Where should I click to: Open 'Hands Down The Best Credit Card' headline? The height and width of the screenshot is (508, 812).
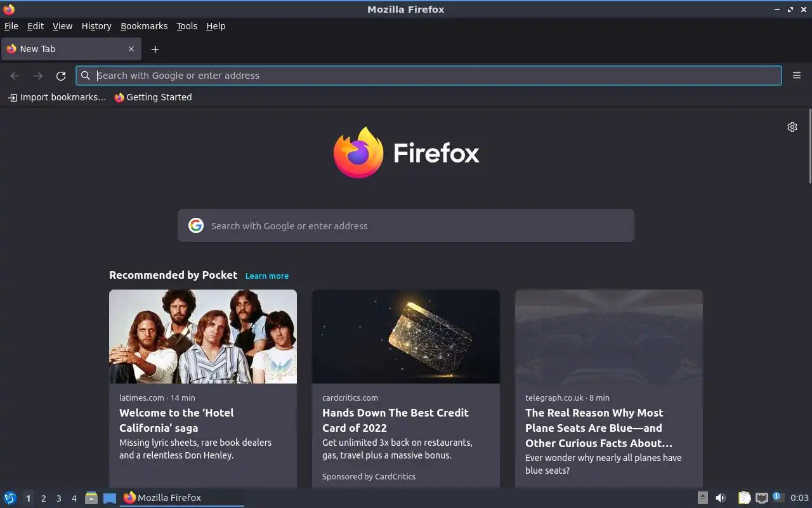(395, 420)
